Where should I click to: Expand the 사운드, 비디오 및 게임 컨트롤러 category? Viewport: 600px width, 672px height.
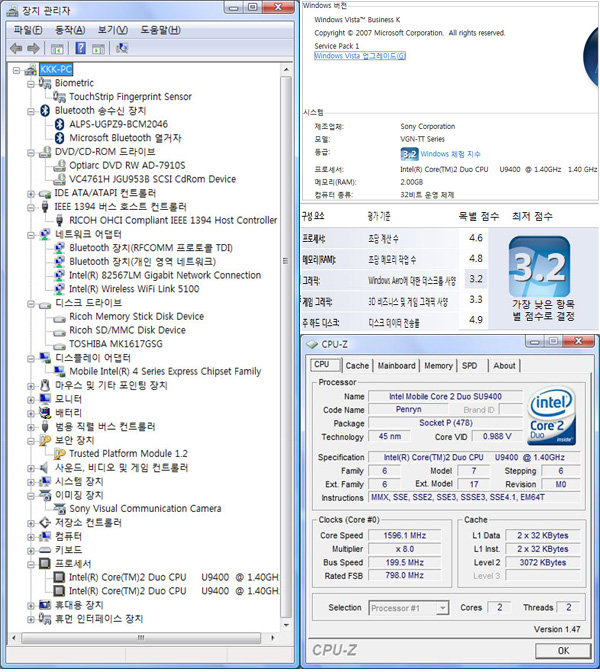[x=31, y=468]
